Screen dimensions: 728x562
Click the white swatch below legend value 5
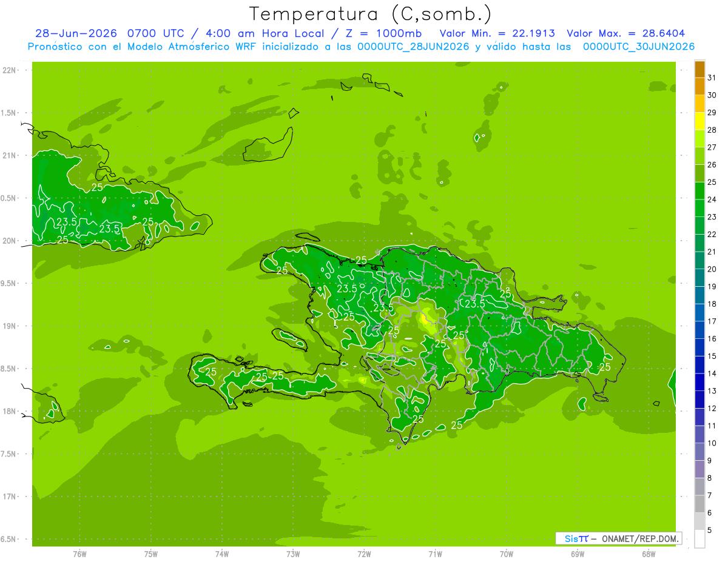[x=699, y=539]
